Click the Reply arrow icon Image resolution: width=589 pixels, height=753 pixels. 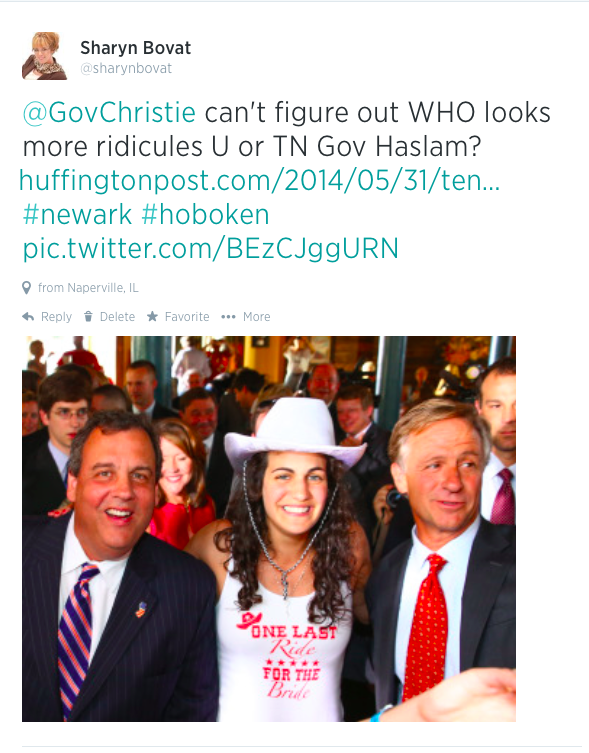point(28,316)
